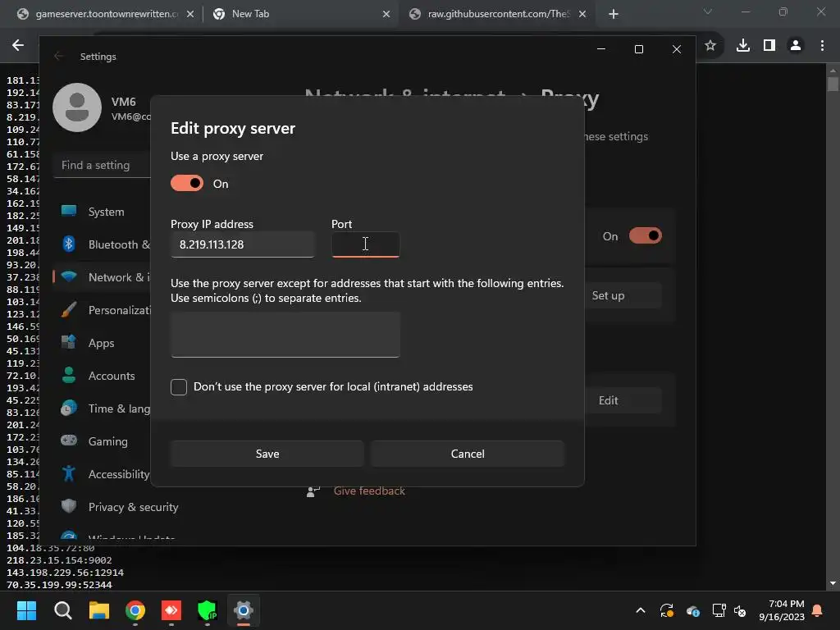The height and width of the screenshot is (630, 840).
Task: Open the Personalization paintbrush icon
Action: click(x=69, y=309)
